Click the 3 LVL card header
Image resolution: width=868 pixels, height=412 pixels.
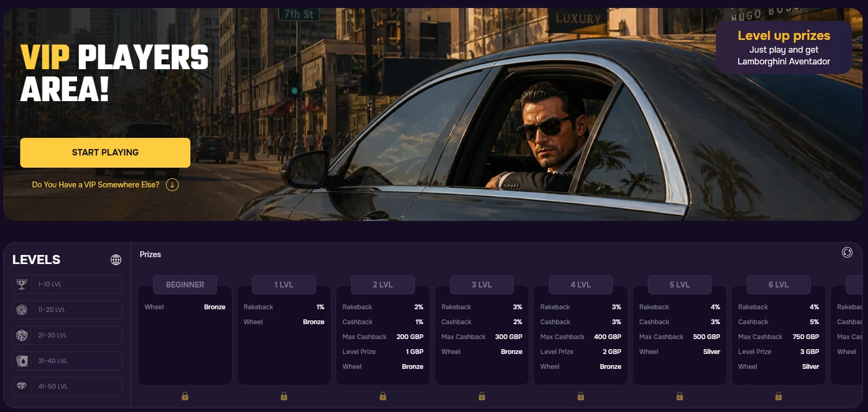pos(482,285)
